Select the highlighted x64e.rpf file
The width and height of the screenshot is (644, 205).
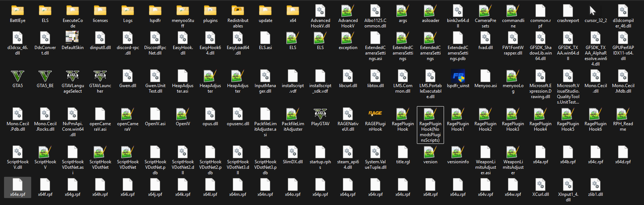tap(18, 186)
